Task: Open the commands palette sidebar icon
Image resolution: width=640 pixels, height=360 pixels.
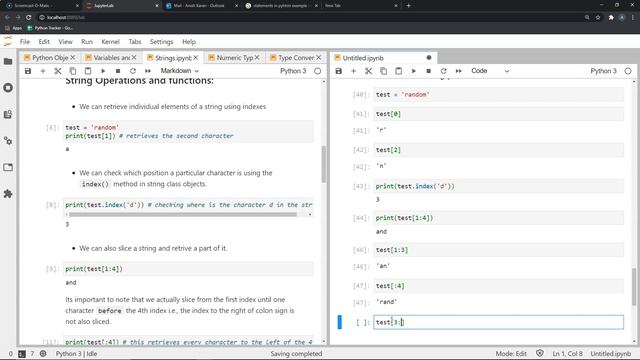Action: coord(8,114)
